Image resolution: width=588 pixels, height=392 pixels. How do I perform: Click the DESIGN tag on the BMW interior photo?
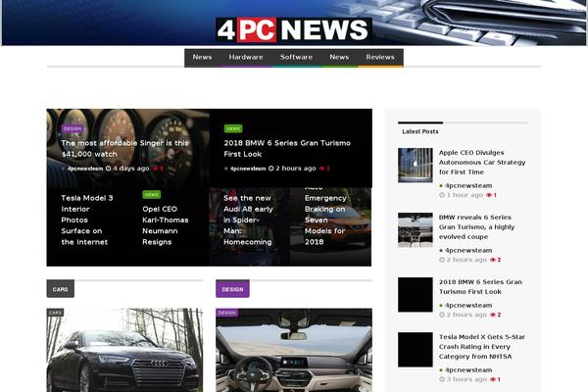[227, 313]
